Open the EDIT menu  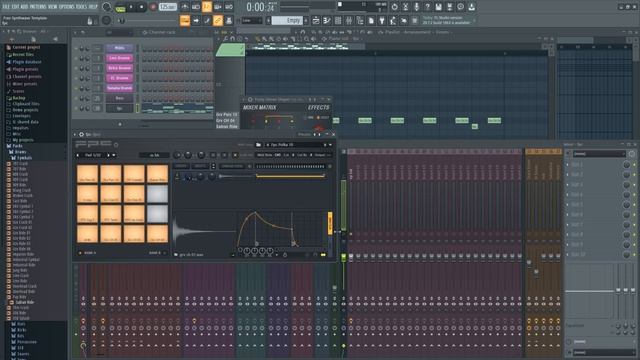point(15,7)
